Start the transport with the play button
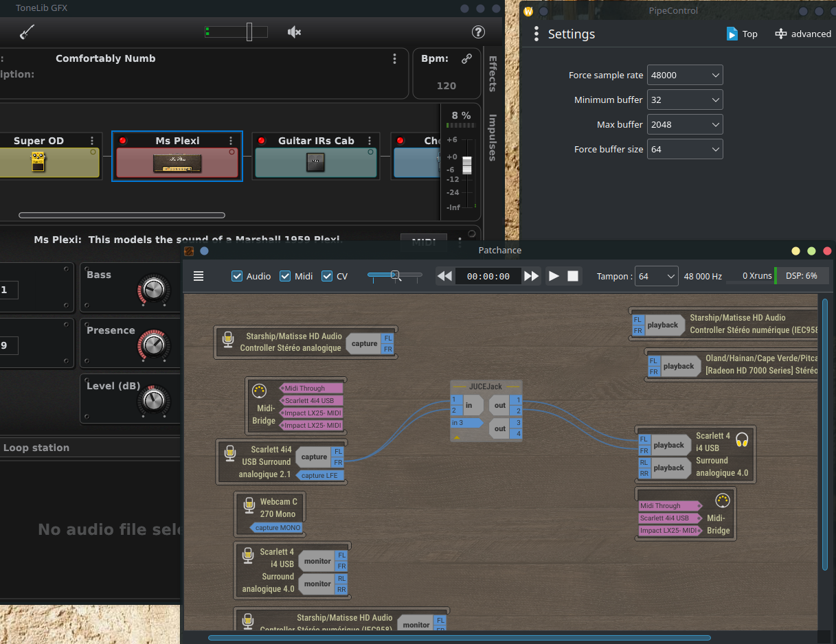This screenshot has width=836, height=644. [x=554, y=276]
